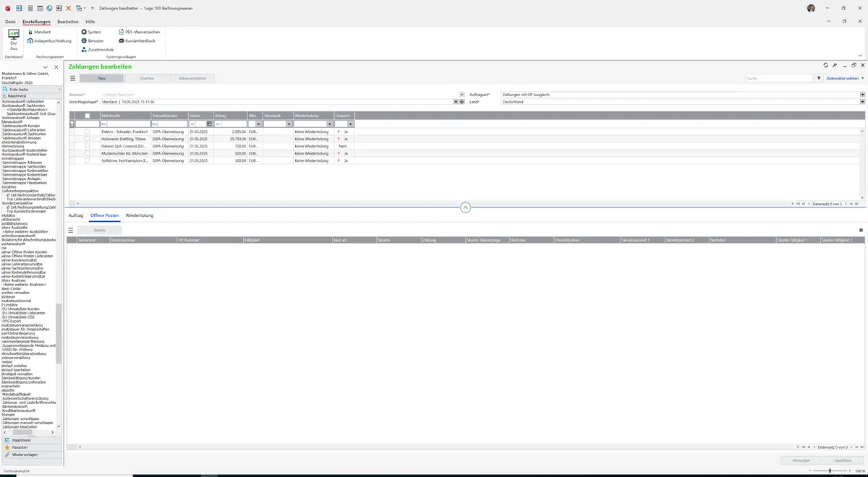Screen dimensions: 868x477
Task: Open the Land dropdown
Action: click(x=862, y=102)
